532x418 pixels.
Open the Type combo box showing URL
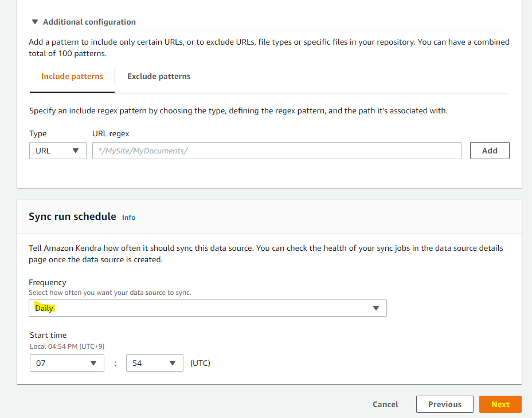point(57,151)
